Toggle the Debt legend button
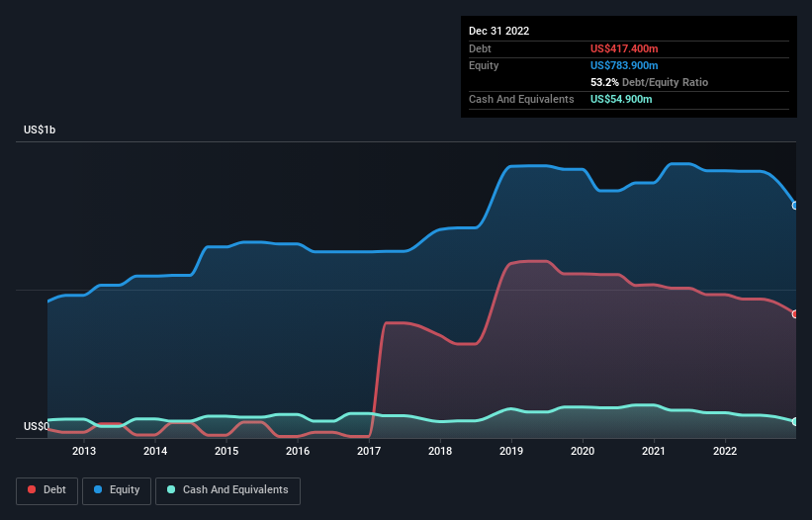The height and width of the screenshot is (520, 812). point(47,490)
